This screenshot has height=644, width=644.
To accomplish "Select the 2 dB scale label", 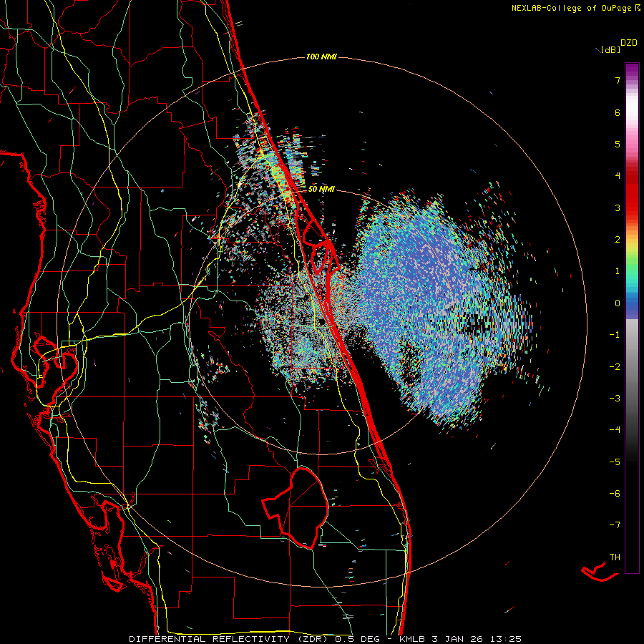I will 618,240.
